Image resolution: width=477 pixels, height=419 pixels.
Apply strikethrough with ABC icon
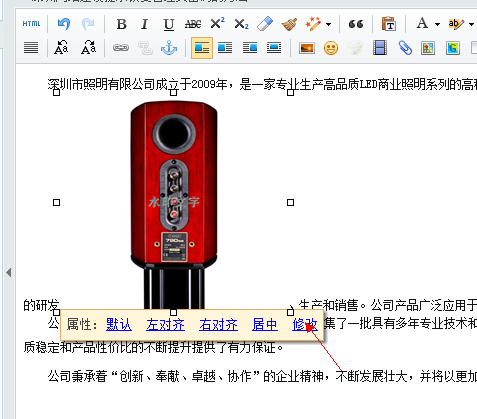(193, 24)
